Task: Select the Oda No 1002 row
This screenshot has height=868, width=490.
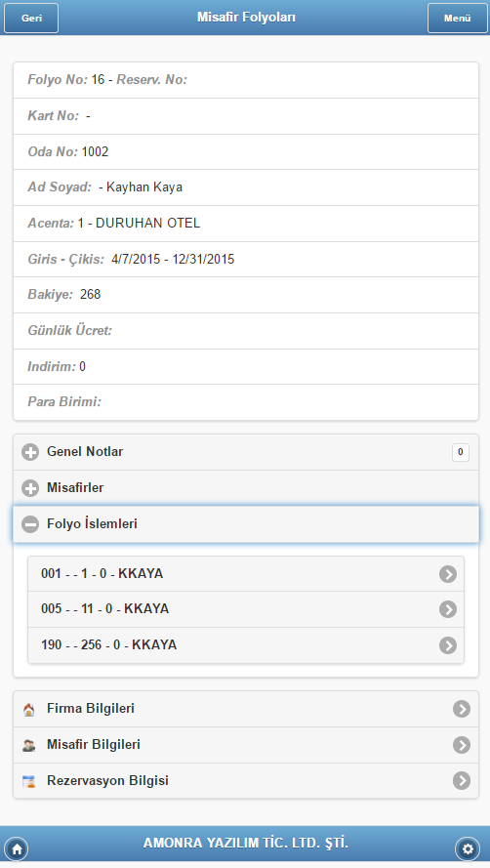Action: (246, 151)
